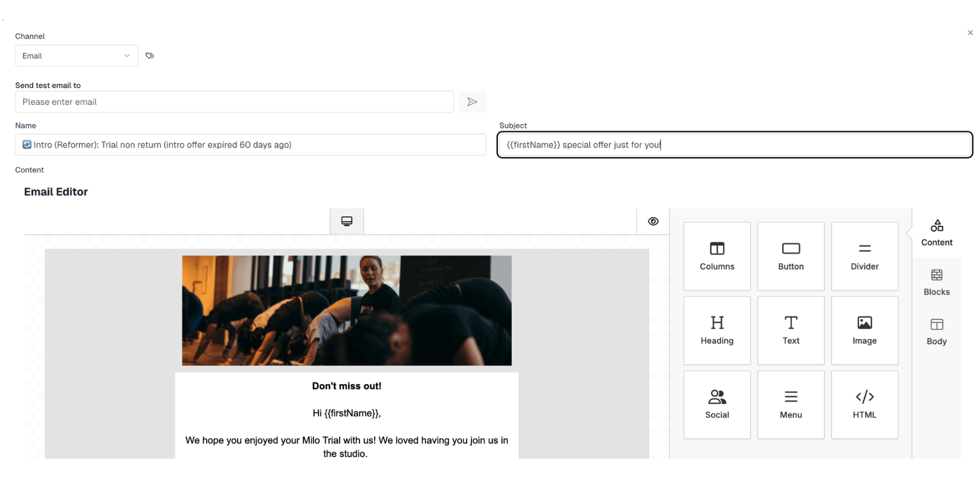Choose the HTML content block

pyautogui.click(x=864, y=405)
